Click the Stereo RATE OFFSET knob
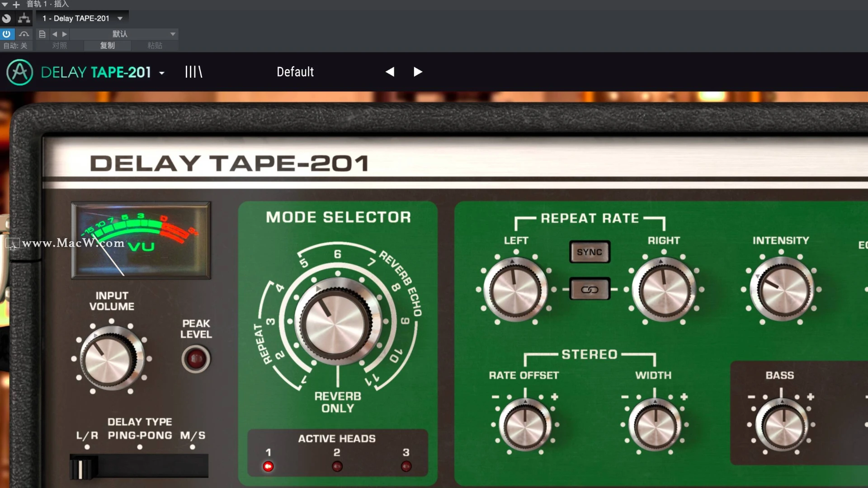 (525, 425)
